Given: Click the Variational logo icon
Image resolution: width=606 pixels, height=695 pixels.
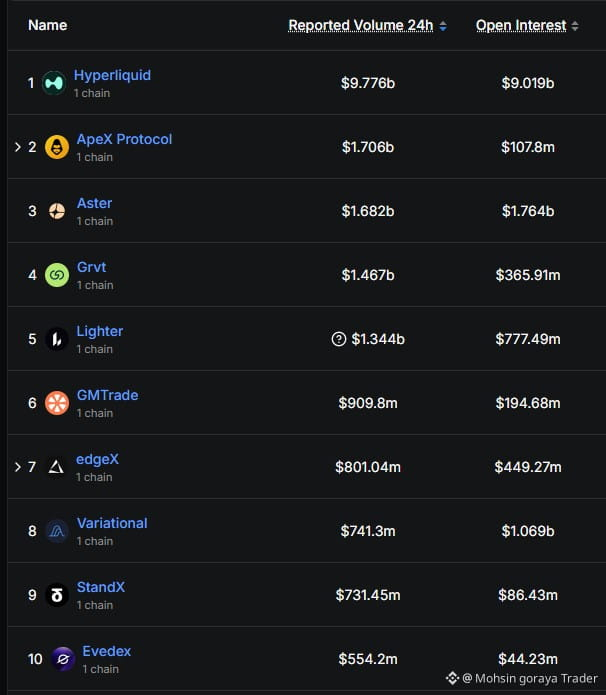Looking at the screenshot, I should coord(57,531).
